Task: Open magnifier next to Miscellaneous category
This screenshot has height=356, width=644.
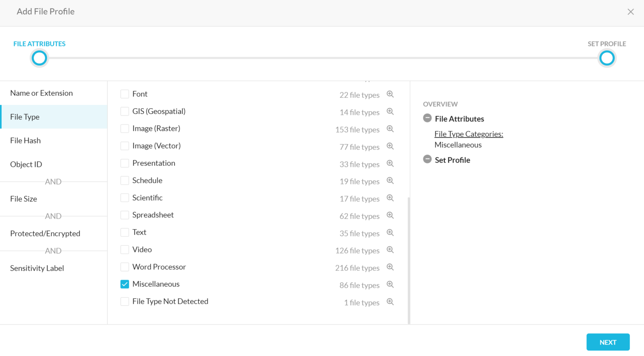Action: click(390, 284)
